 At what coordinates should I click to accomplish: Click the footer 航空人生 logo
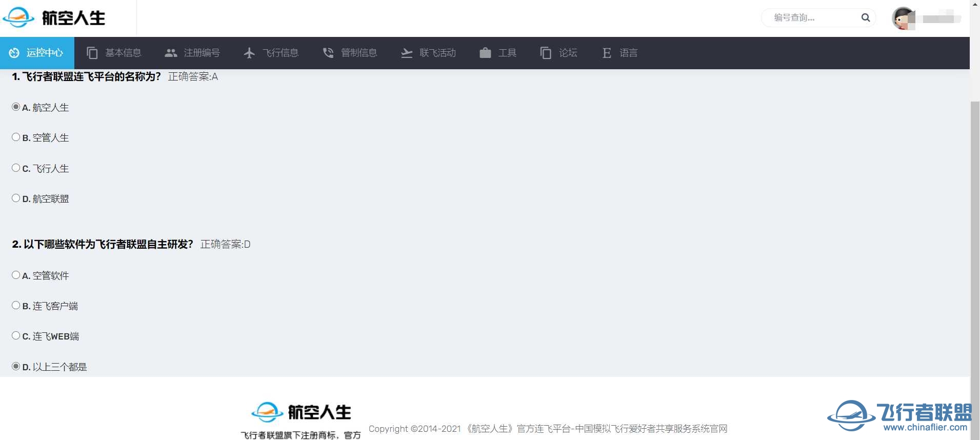point(301,412)
